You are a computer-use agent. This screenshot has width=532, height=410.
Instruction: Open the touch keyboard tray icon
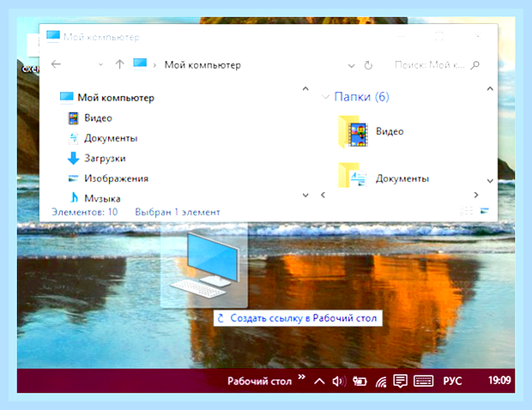coord(423,381)
